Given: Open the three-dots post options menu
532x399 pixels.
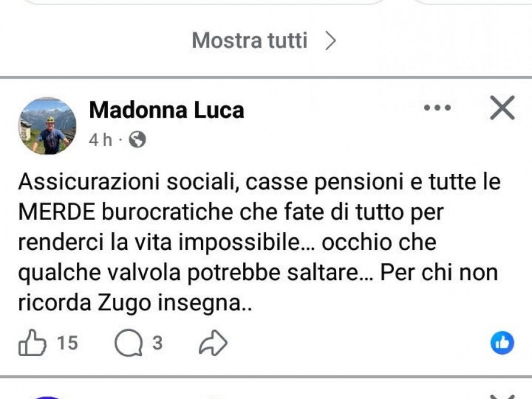Looking at the screenshot, I should [x=437, y=108].
